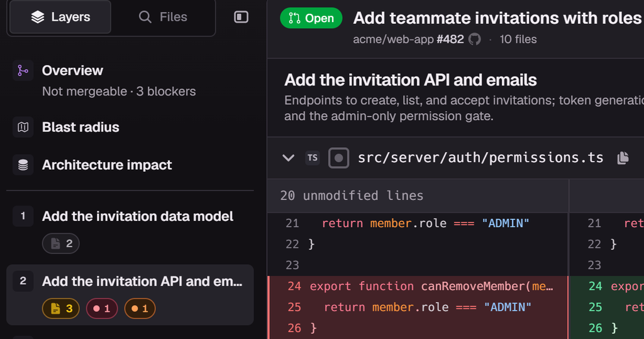This screenshot has width=644, height=339.
Task: Click layer number 2 badge
Action: tap(23, 281)
